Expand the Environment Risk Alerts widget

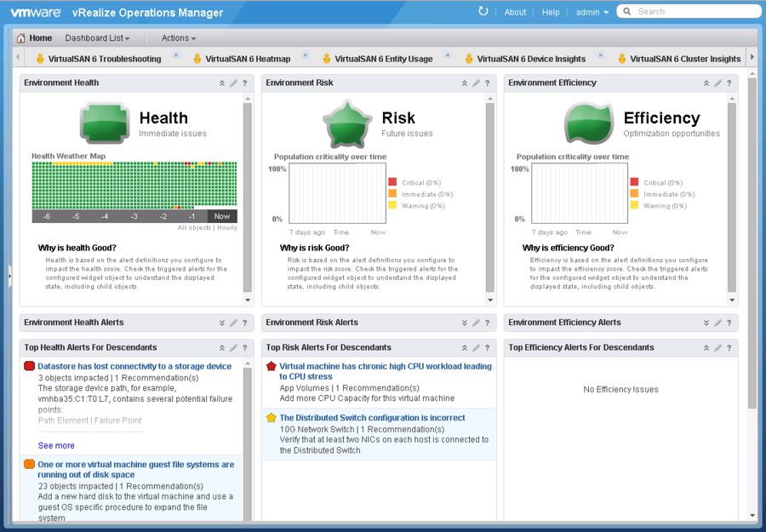[x=464, y=323]
